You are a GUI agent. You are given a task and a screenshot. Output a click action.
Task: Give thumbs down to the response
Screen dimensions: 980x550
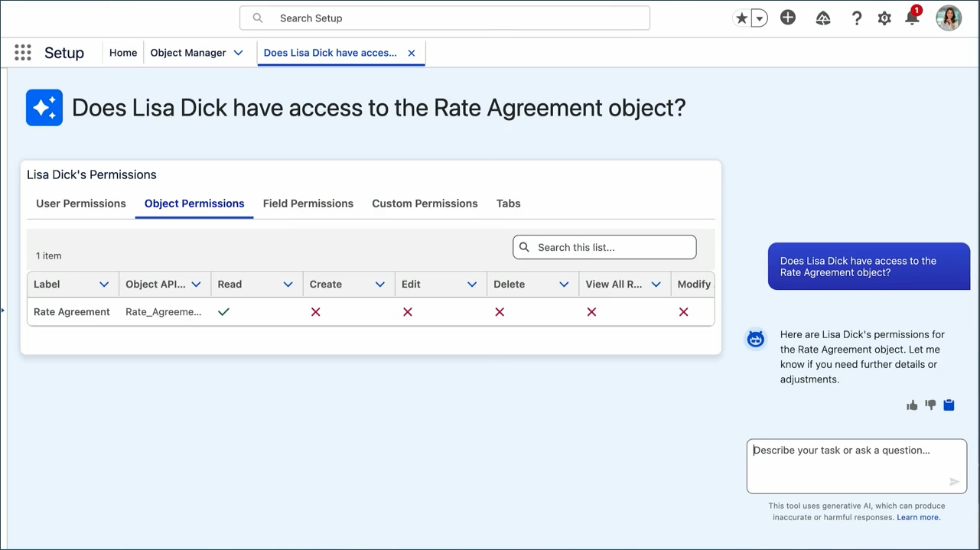click(930, 405)
